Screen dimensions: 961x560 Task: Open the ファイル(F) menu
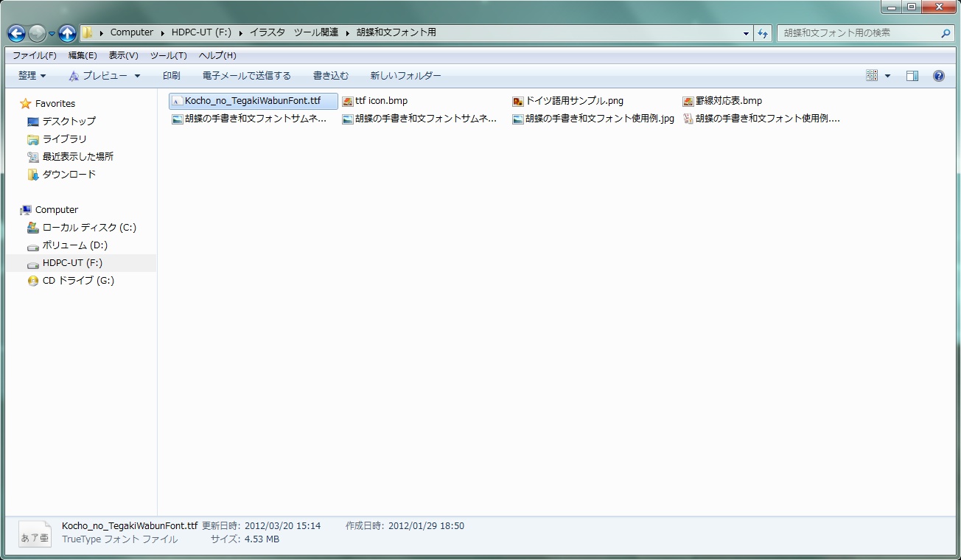35,55
